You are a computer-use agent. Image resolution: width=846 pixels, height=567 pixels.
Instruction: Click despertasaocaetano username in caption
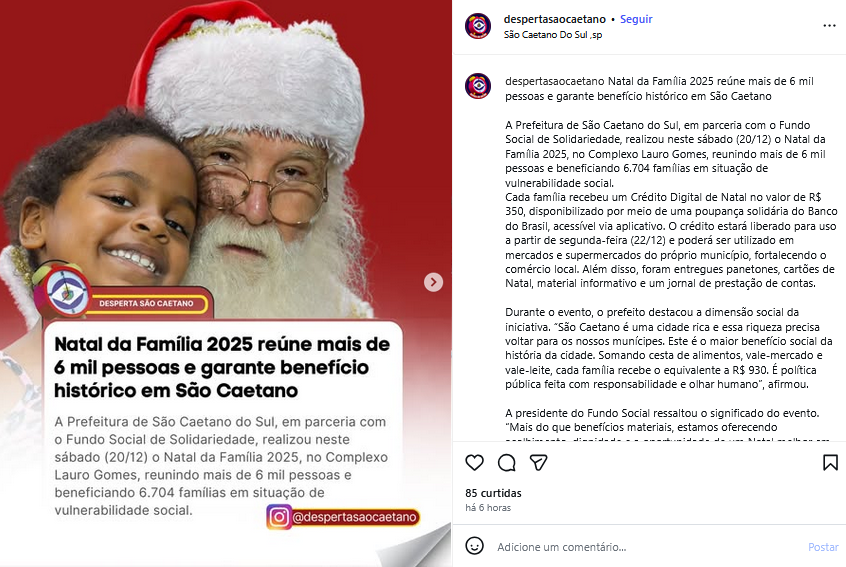click(x=555, y=81)
